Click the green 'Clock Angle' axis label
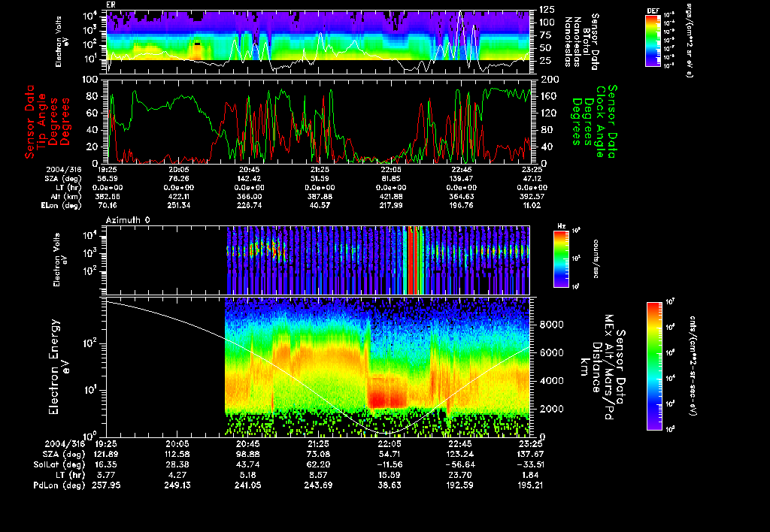This screenshot has width=770, height=532. pyautogui.click(x=601, y=122)
